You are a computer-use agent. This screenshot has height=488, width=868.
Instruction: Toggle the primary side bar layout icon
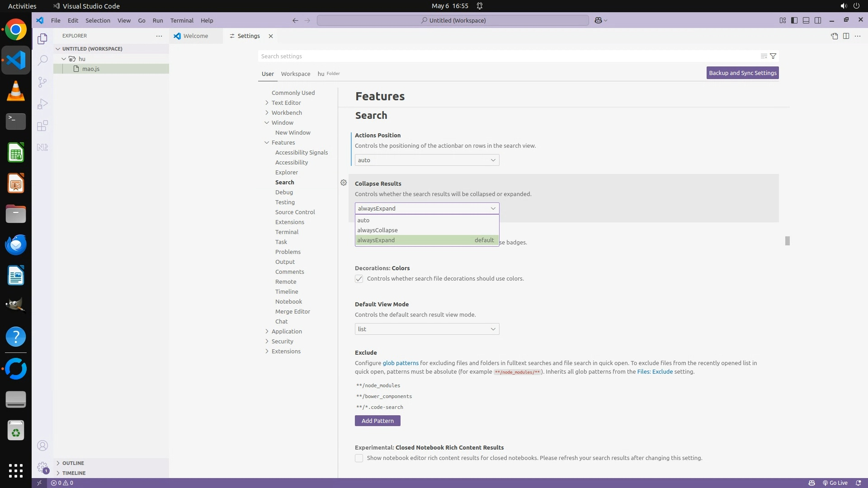coord(794,20)
